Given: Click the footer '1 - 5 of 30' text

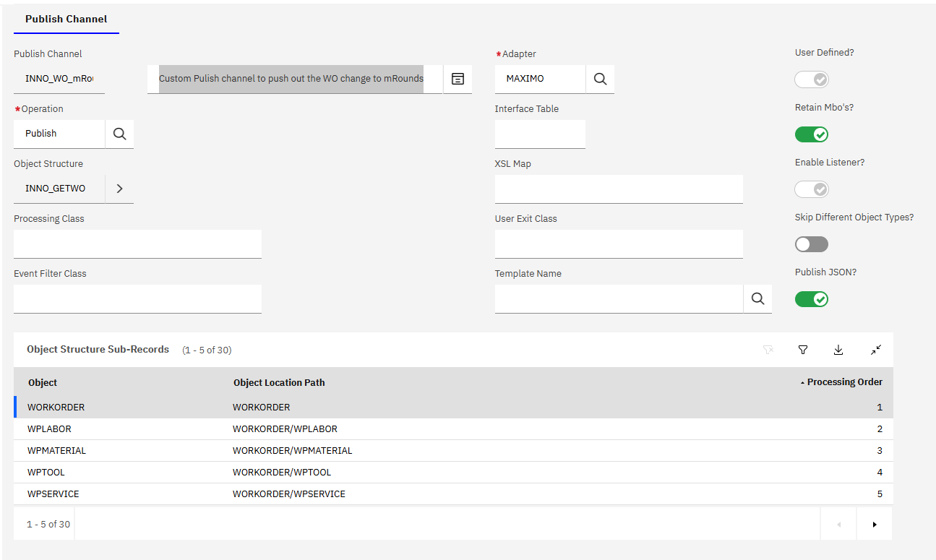Looking at the screenshot, I should click(48, 524).
